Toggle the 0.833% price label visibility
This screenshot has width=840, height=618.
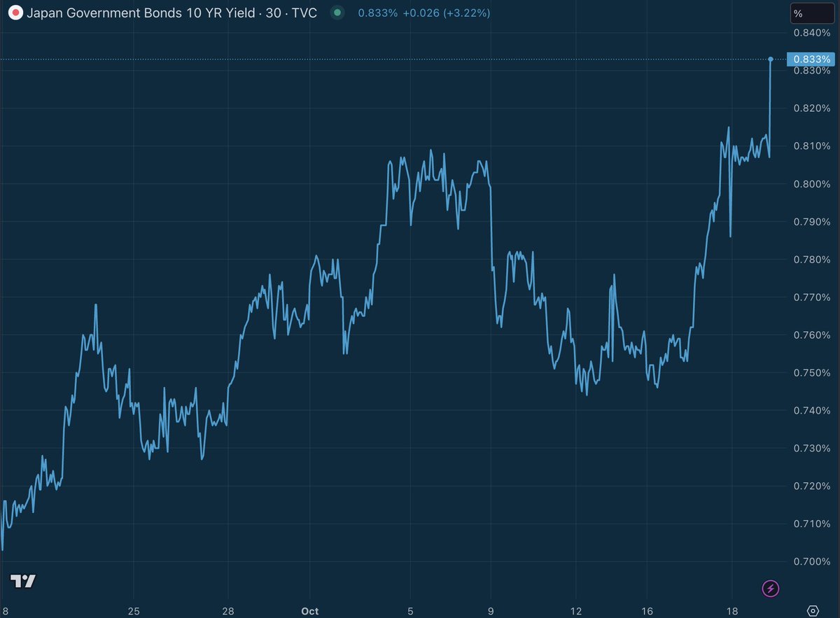tap(811, 59)
